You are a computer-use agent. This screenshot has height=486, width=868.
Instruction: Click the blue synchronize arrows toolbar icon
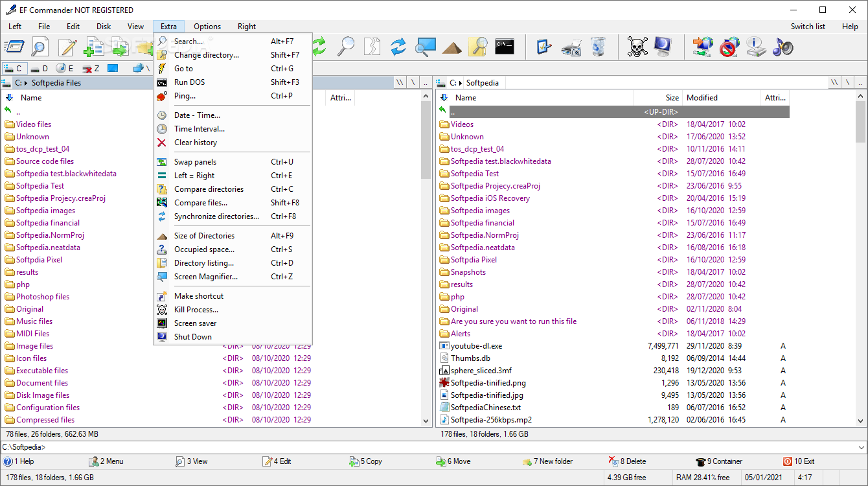tap(398, 47)
